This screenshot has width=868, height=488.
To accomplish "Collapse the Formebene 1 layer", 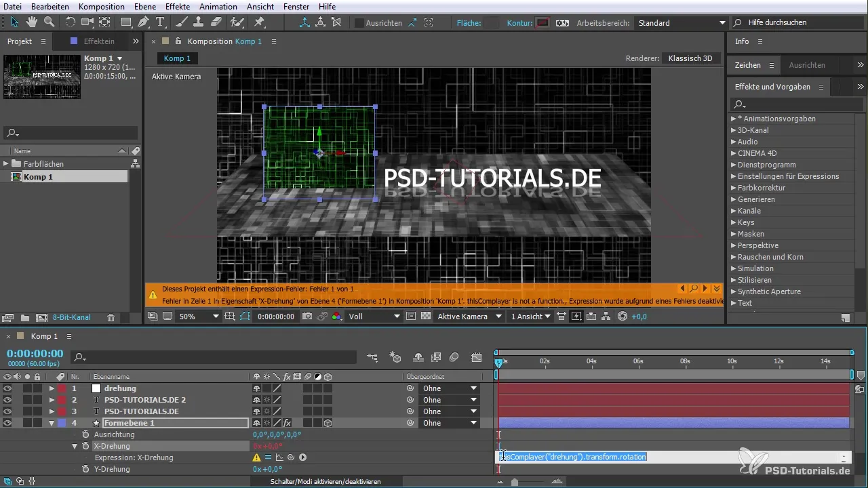I will pyautogui.click(x=52, y=423).
